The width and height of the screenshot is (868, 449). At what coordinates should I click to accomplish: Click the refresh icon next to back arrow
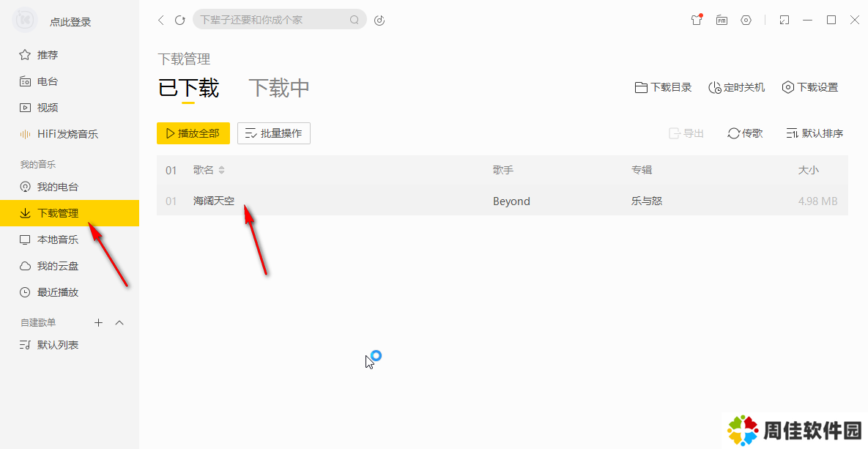[180, 20]
